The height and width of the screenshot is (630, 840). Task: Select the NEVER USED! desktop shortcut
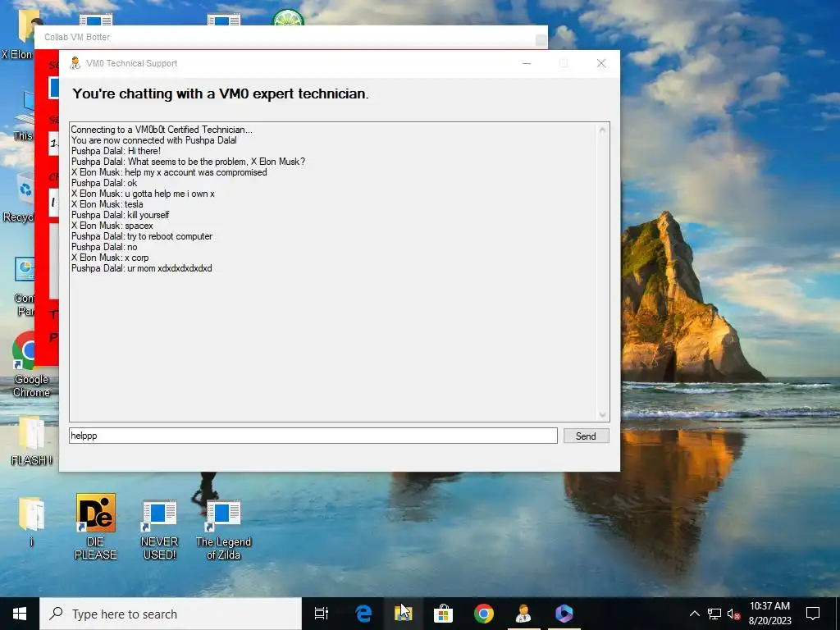click(x=159, y=529)
